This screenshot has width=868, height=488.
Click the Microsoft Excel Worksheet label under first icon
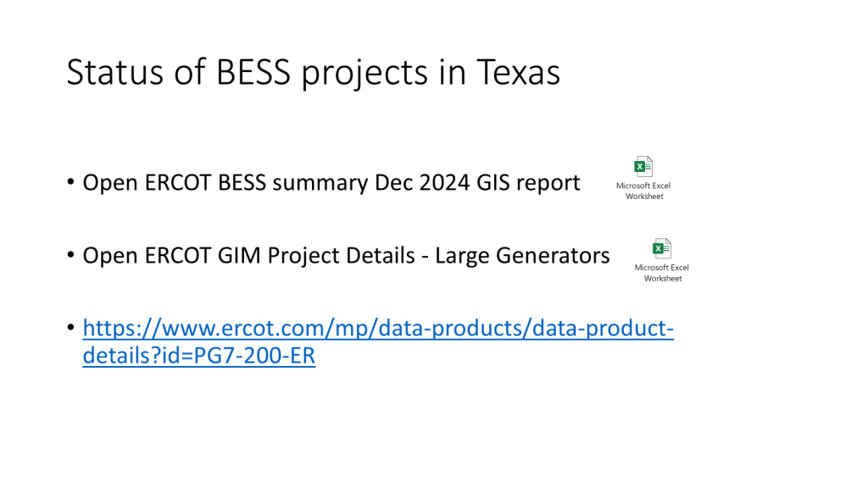[643, 191]
